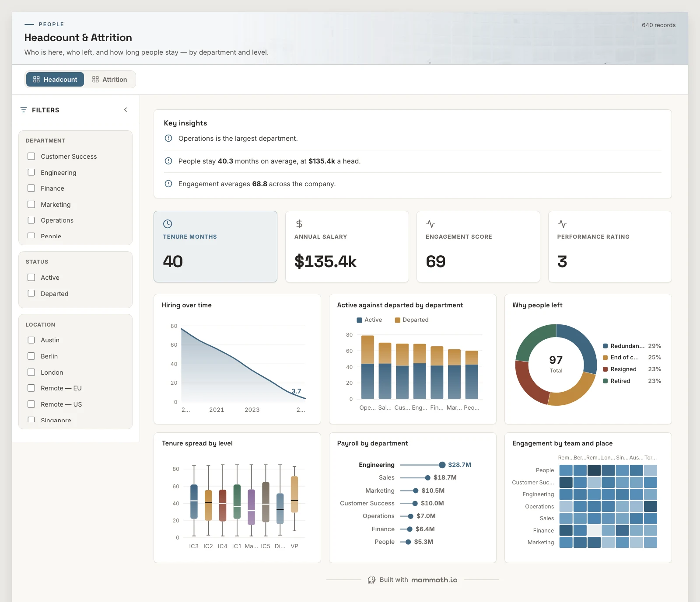This screenshot has width=700, height=602.
Task: Click the info icon beside the tenure insight
Action: click(x=168, y=161)
